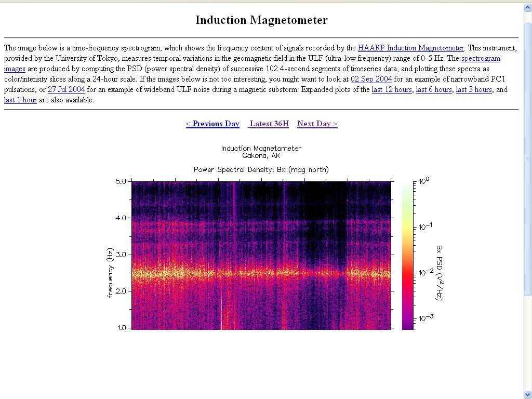The height and width of the screenshot is (399, 532).
Task: Click the vertical scrollbar thumb
Action: tap(528, 159)
